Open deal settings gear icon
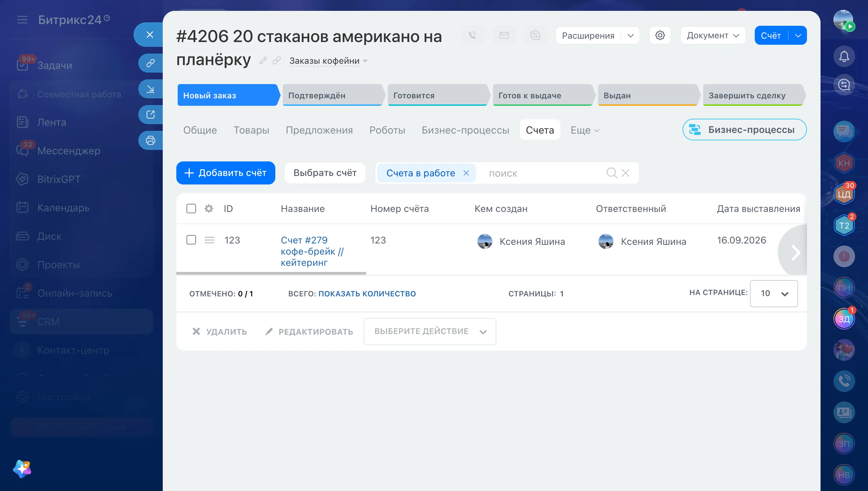This screenshot has width=868, height=491. click(660, 35)
